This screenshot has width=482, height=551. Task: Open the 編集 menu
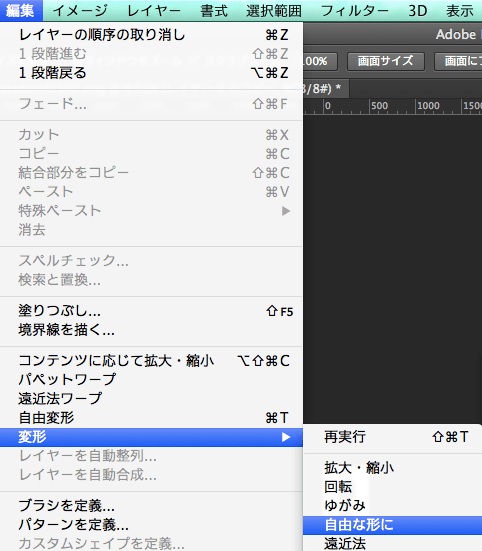tap(20, 11)
